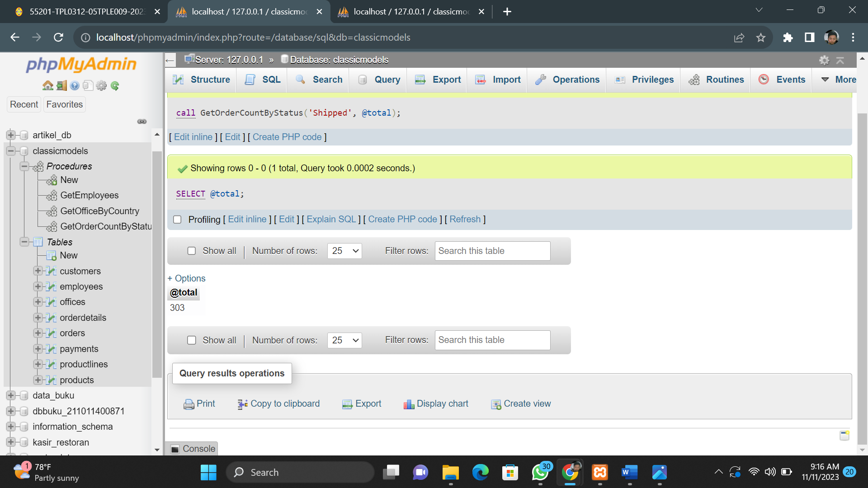Click upper Filter rows search field
Viewport: 868px width, 488px height.
(x=492, y=251)
